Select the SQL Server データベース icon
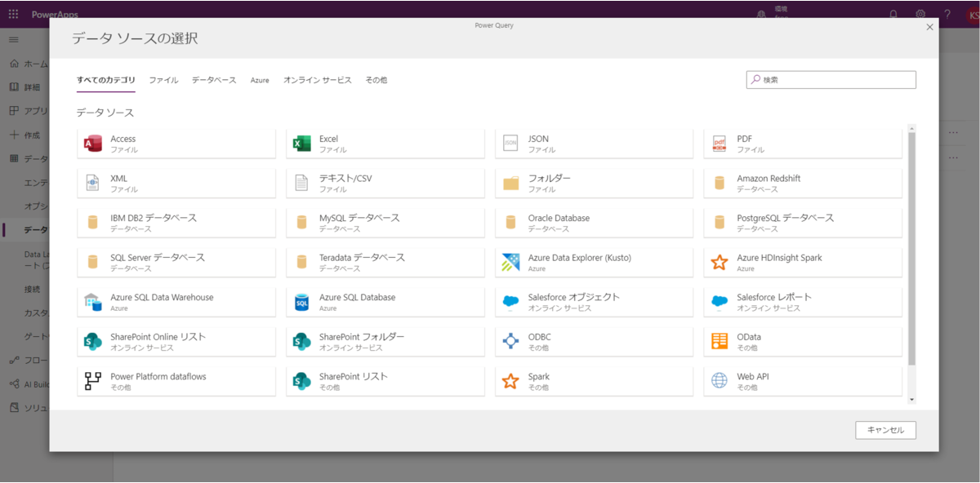Image resolution: width=980 pixels, height=483 pixels. click(93, 262)
